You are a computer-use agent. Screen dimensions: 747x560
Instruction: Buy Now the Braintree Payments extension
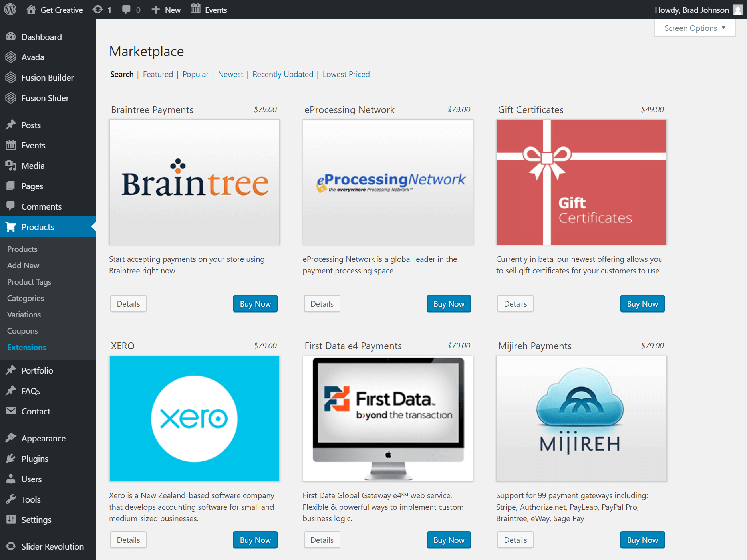255,304
